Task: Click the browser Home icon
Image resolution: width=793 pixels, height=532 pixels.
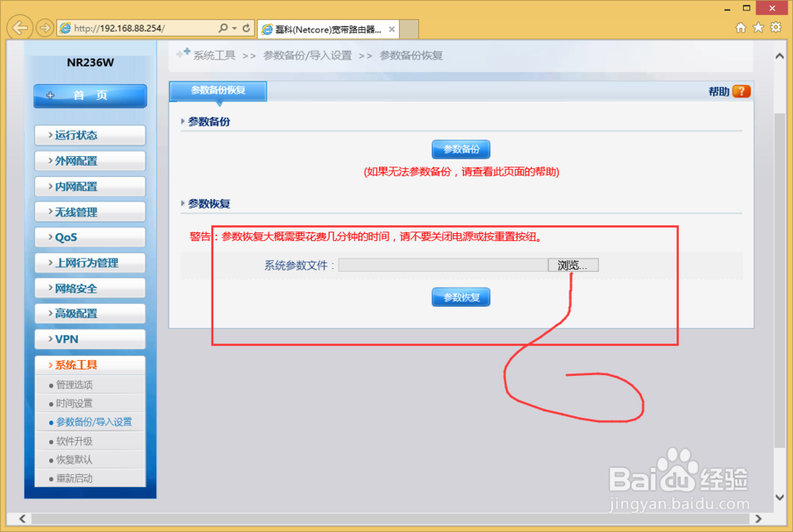Action: [741, 27]
